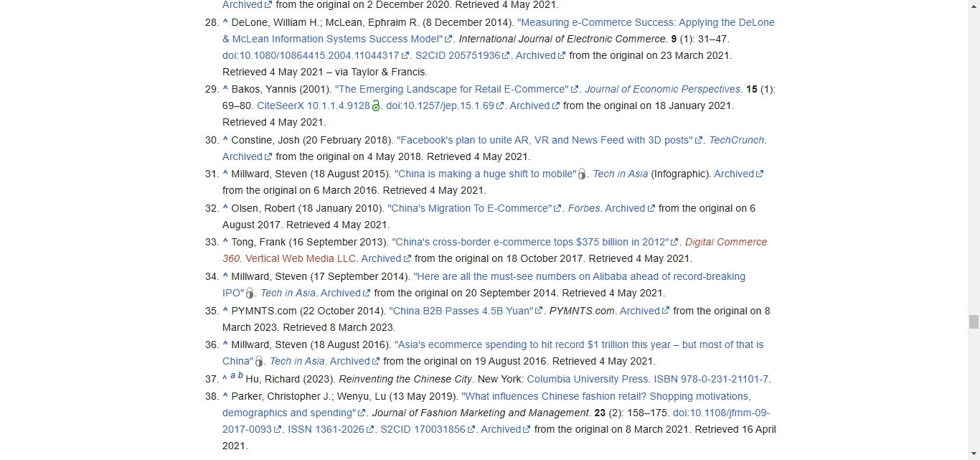Click 'Journal of Fashion Marketing and Management' text
The height and width of the screenshot is (460, 980).
[x=481, y=413]
